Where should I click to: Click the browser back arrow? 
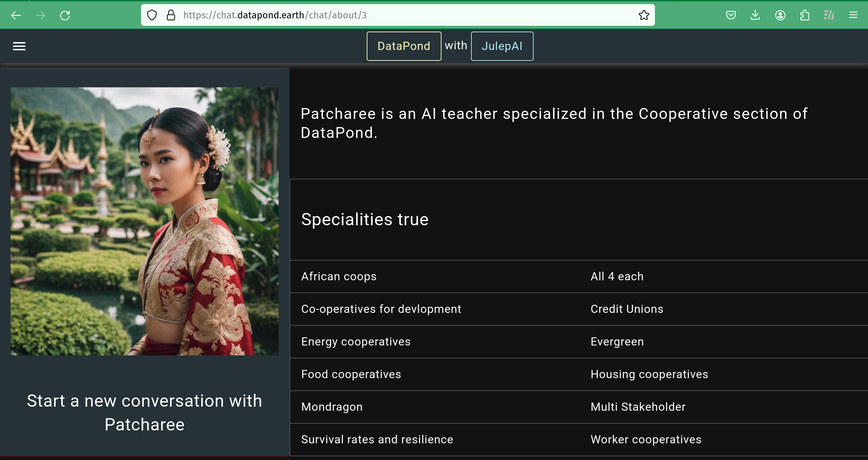pyautogui.click(x=16, y=15)
